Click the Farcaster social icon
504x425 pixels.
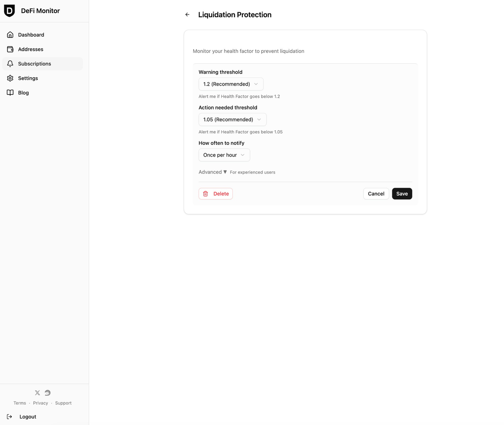pyautogui.click(x=47, y=393)
